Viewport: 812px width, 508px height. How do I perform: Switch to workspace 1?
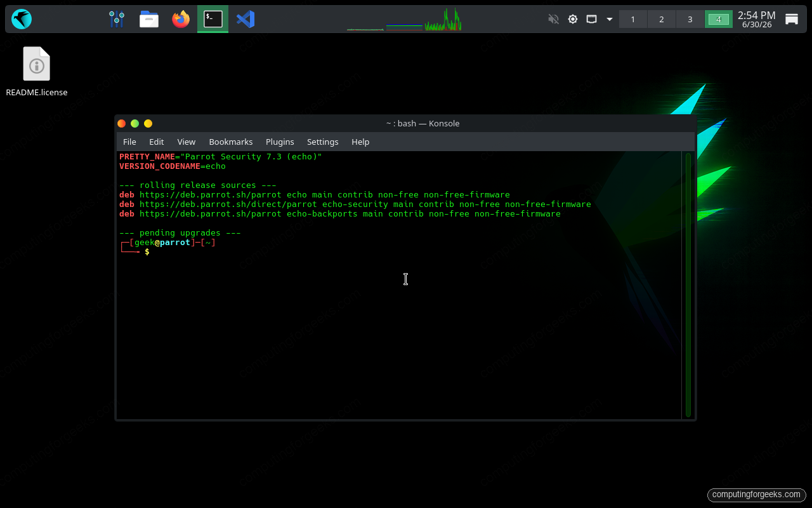(633, 19)
